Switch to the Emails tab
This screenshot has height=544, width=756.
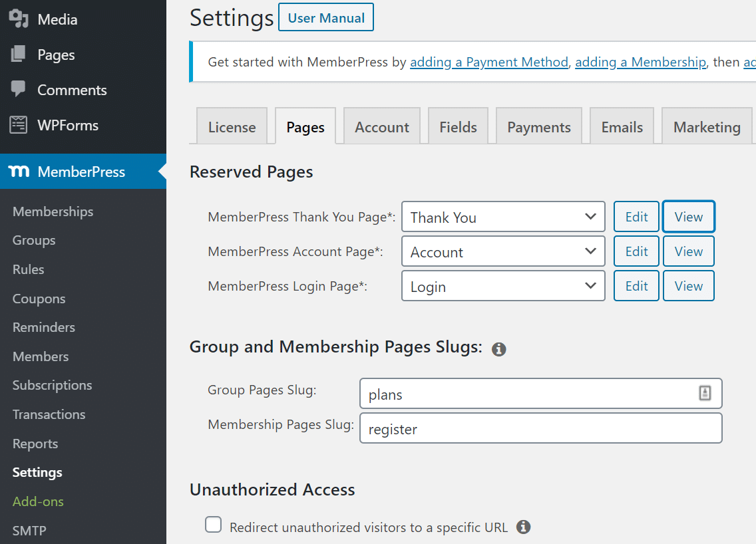622,127
